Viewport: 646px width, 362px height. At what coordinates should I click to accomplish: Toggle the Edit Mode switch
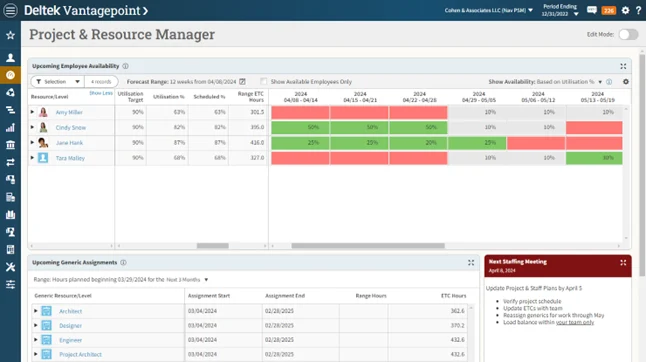(x=628, y=35)
